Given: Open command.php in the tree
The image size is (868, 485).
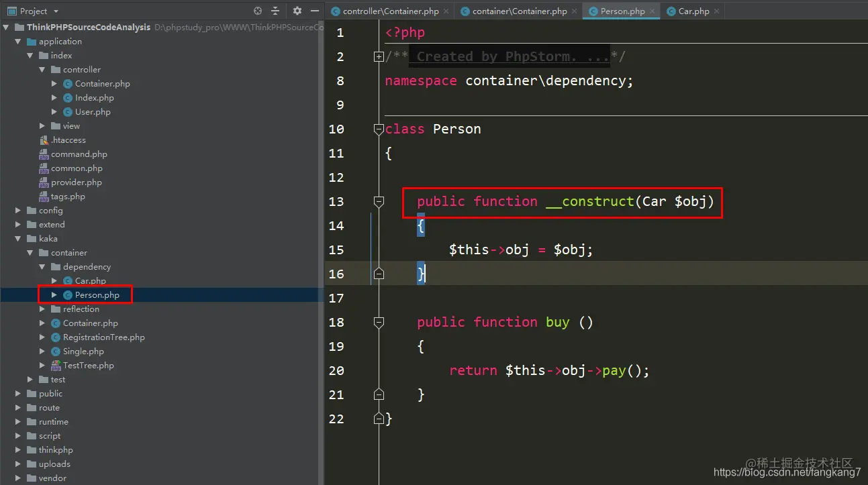Looking at the screenshot, I should tap(79, 154).
